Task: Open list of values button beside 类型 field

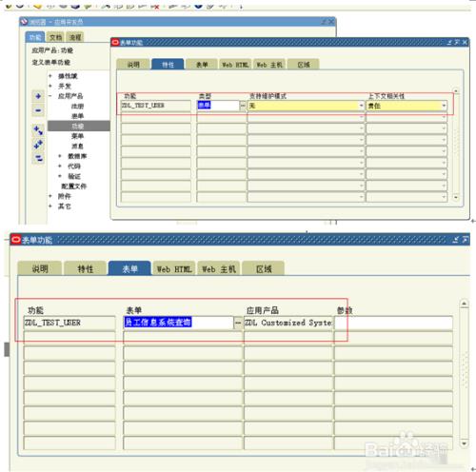Action: 243,106
